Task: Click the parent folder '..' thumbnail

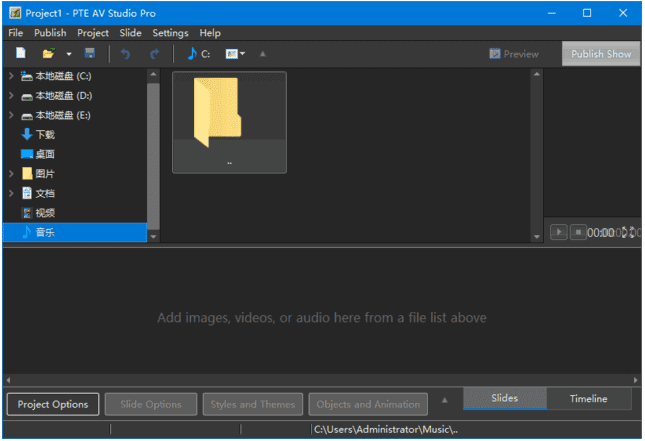Action: [229, 122]
